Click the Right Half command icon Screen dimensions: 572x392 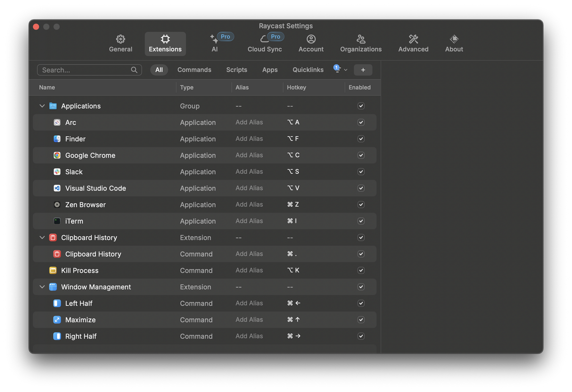pos(57,336)
